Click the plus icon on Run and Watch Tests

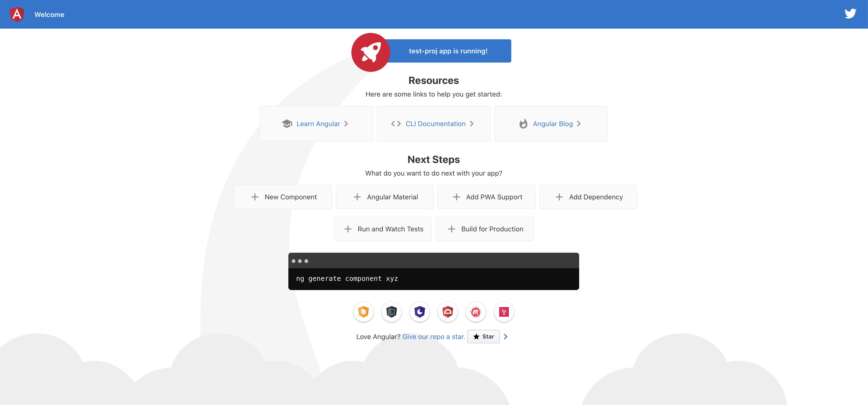point(348,229)
